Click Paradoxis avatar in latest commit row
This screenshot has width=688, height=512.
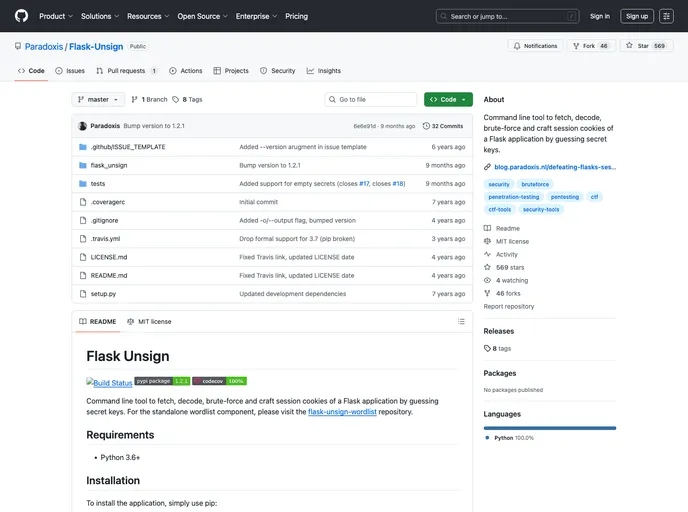pyautogui.click(x=82, y=126)
